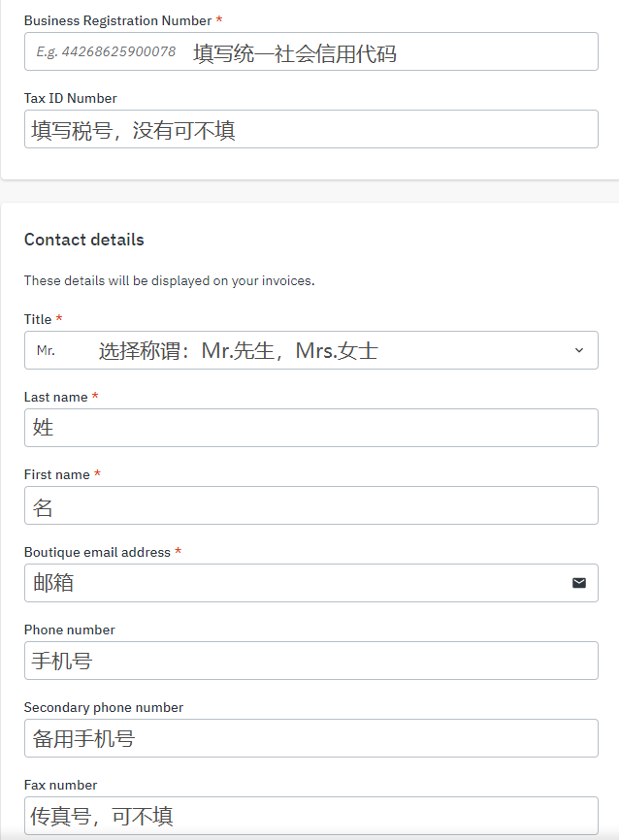Screen dimensions: 619x840
Task: Click the "Last name" label text
Action: [x=55, y=397]
